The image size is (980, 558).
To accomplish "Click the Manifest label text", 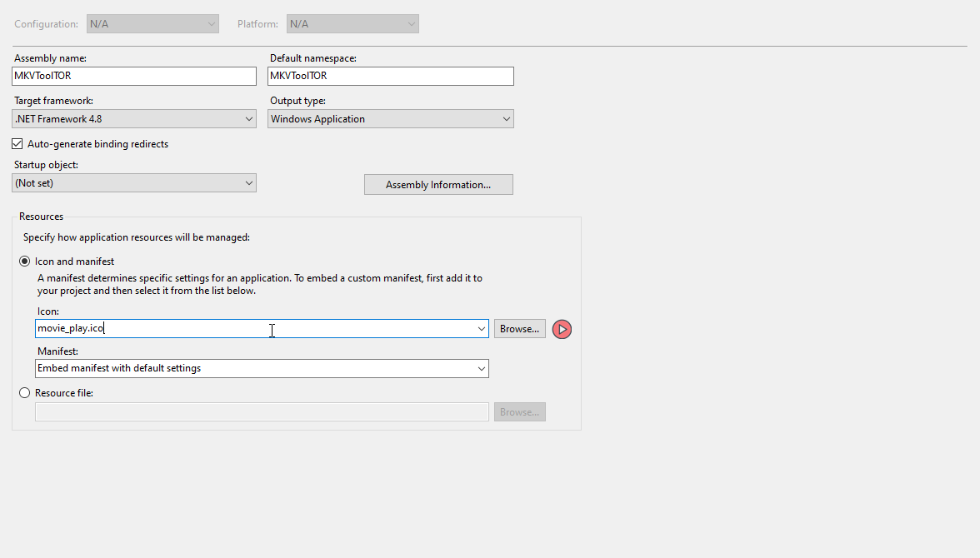I will pyautogui.click(x=57, y=351).
